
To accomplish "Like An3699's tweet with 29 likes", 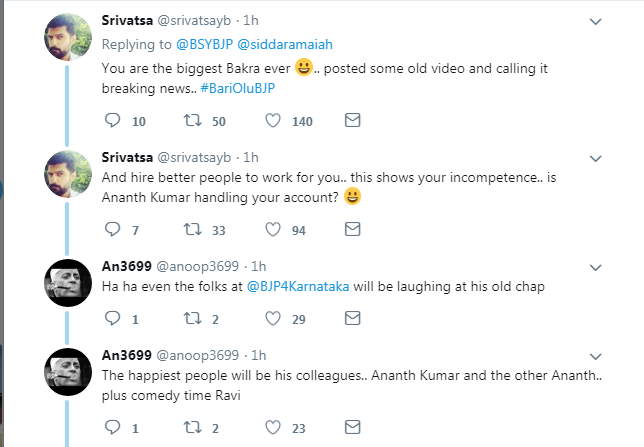I will 273,318.
